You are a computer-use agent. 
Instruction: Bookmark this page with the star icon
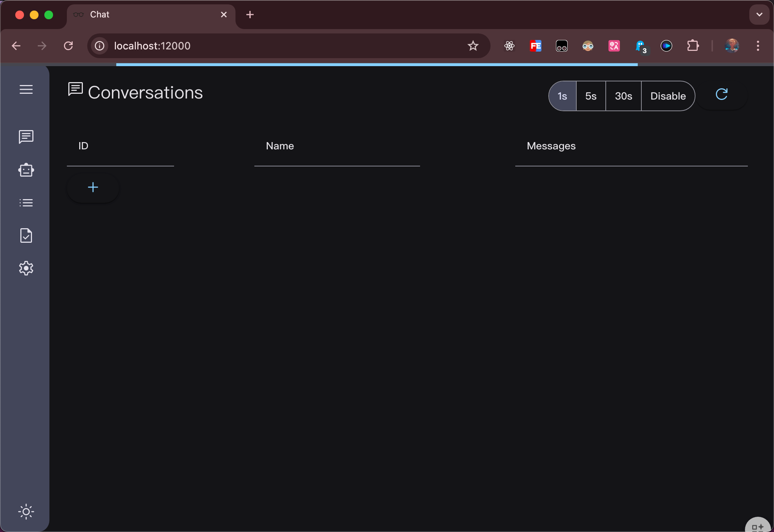473,46
